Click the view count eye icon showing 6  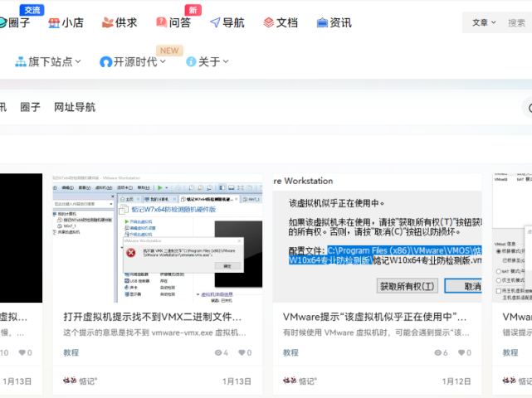pos(437,353)
